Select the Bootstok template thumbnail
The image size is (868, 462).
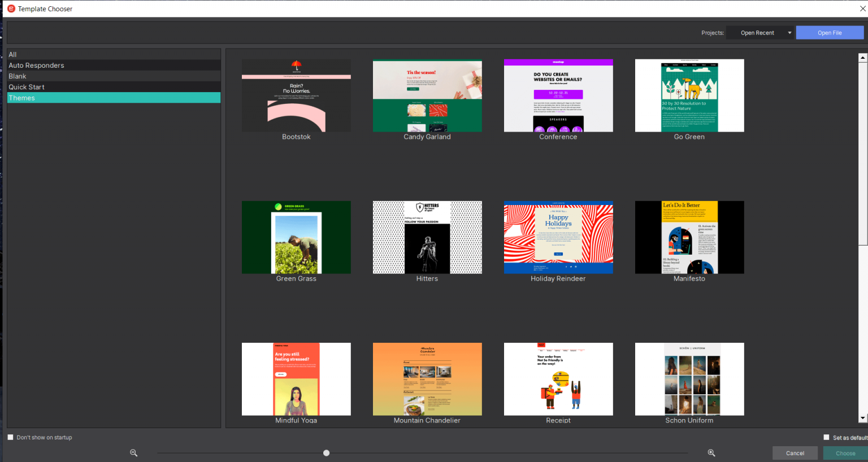(x=296, y=95)
